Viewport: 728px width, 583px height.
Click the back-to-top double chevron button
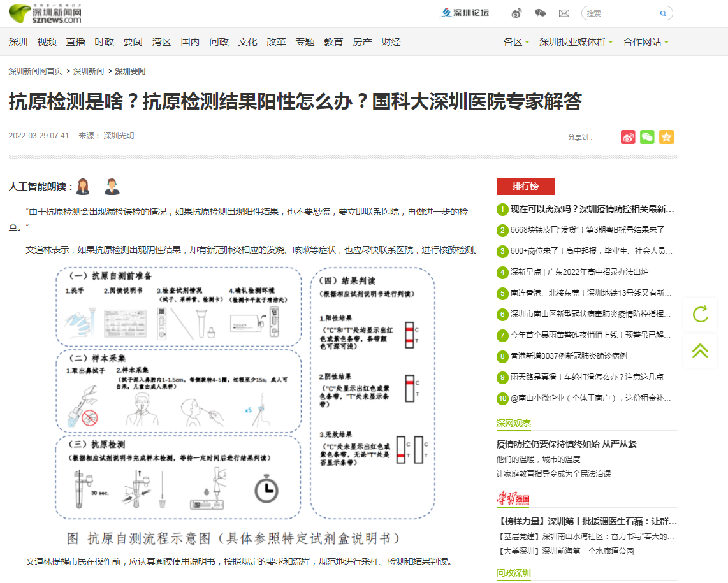pos(700,350)
